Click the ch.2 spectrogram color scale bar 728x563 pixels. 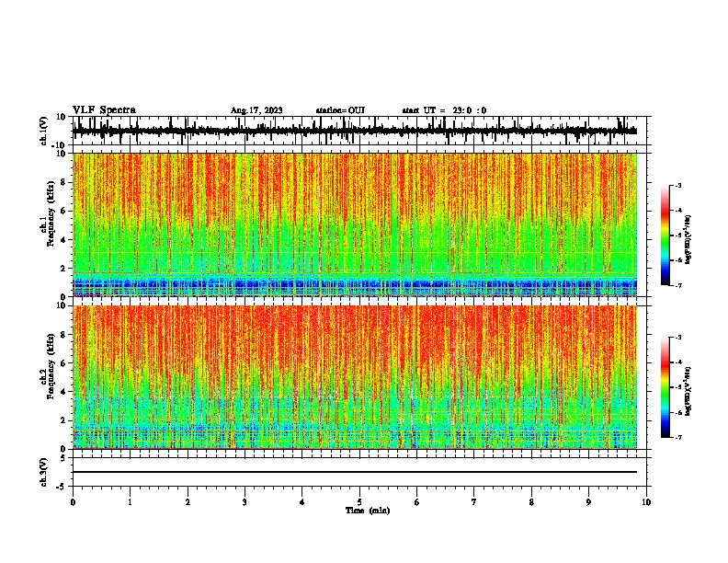(x=665, y=387)
